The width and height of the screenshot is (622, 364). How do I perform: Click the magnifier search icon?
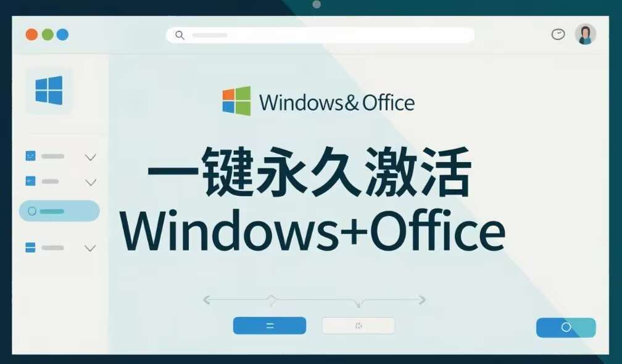pos(180,35)
